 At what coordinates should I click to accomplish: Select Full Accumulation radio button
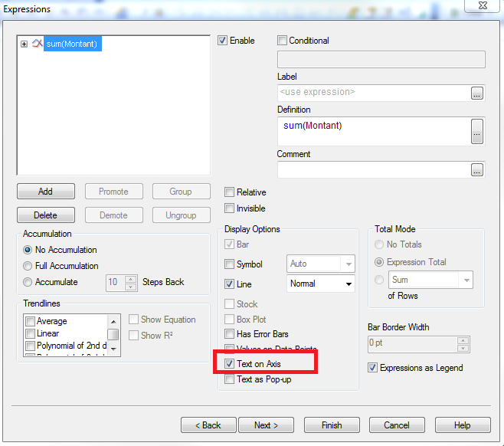tap(28, 266)
